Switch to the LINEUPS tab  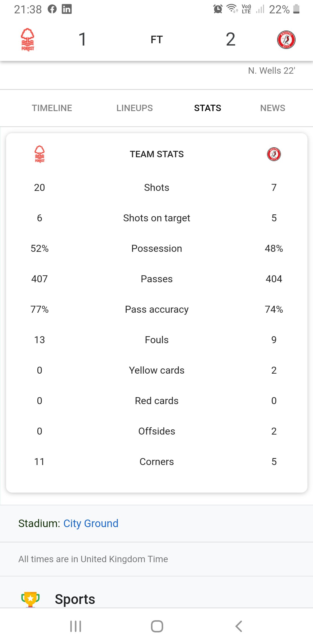coord(134,108)
